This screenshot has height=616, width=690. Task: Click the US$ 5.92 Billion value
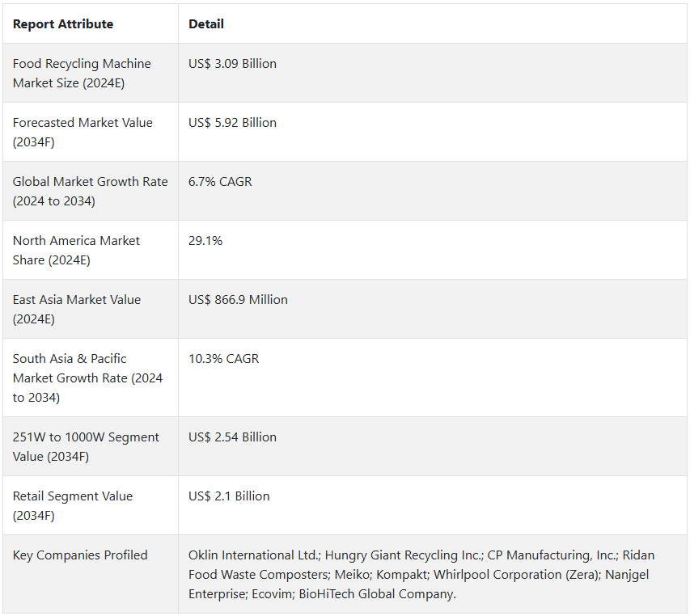coord(232,123)
